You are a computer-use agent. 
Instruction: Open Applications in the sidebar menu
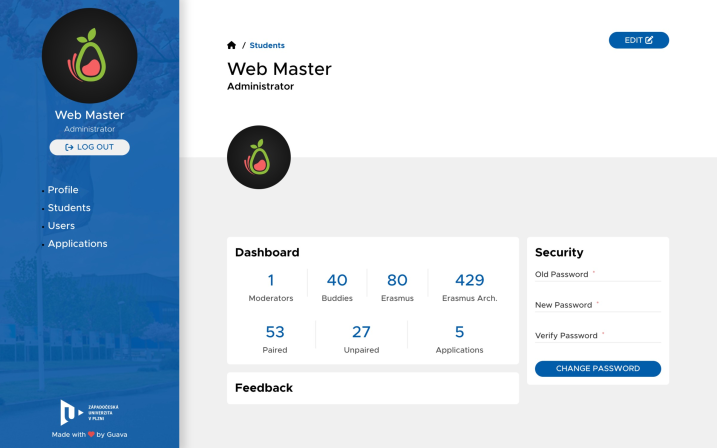click(x=78, y=244)
